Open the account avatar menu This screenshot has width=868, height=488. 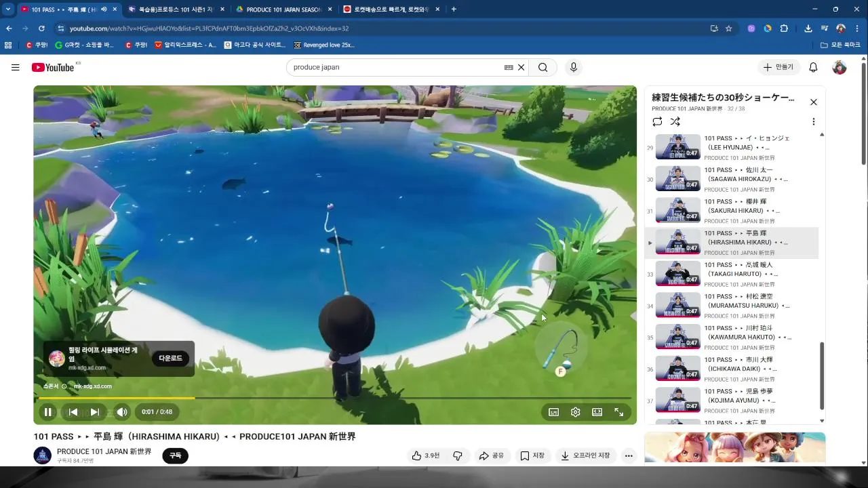[x=840, y=67]
